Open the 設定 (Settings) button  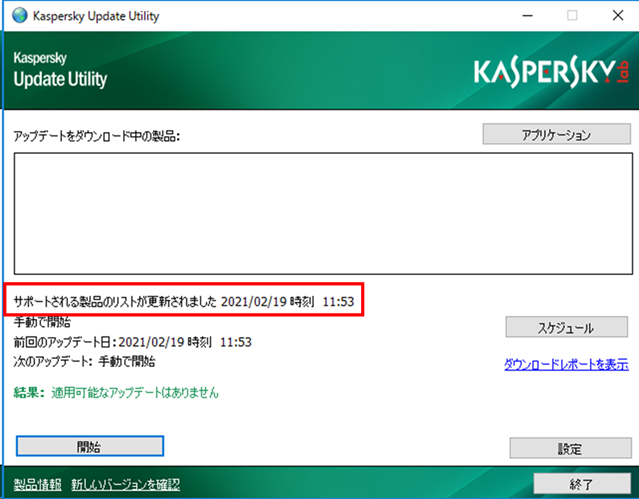570,448
